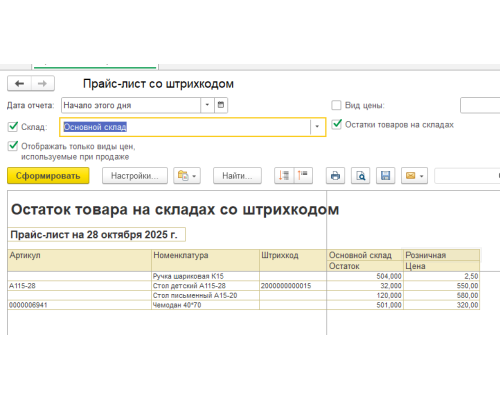Select cell Чемодан 40*70
The height and width of the screenshot is (400, 500).
[205, 305]
